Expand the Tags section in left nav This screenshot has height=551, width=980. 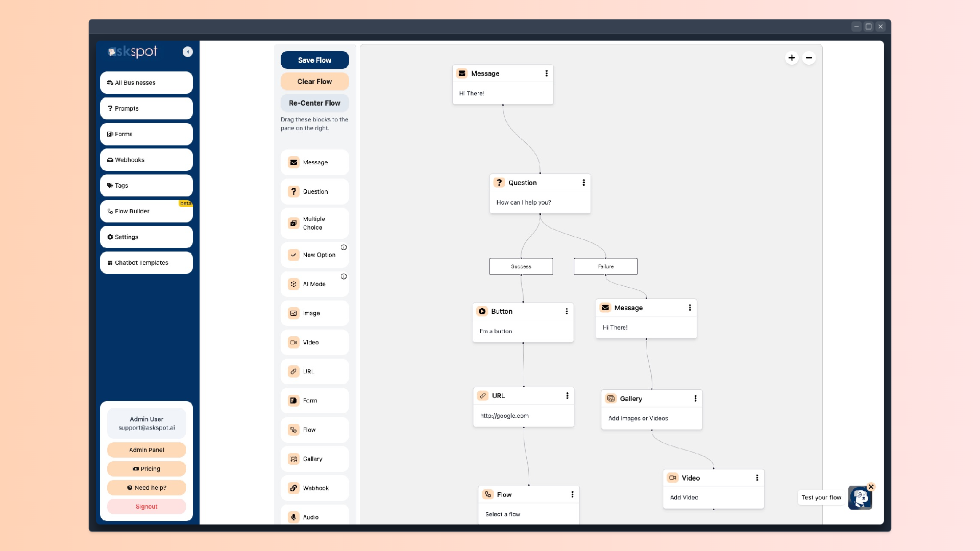tap(146, 185)
